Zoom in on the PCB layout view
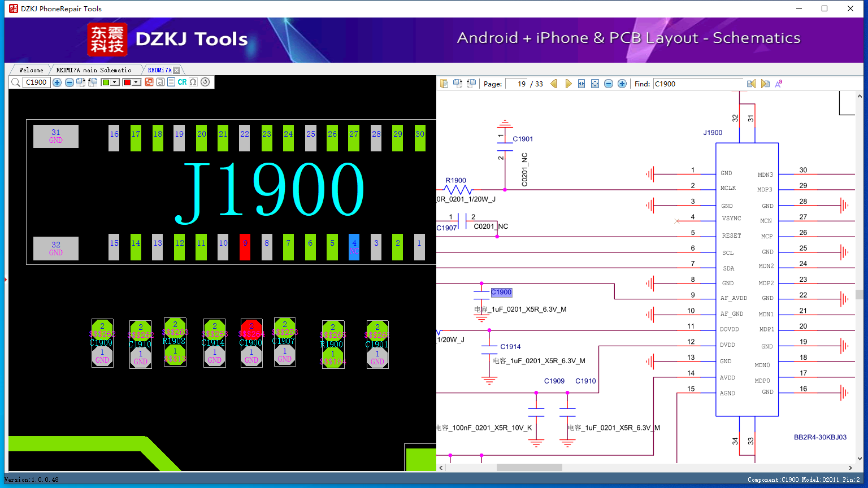This screenshot has height=488, width=868. pyautogui.click(x=57, y=82)
